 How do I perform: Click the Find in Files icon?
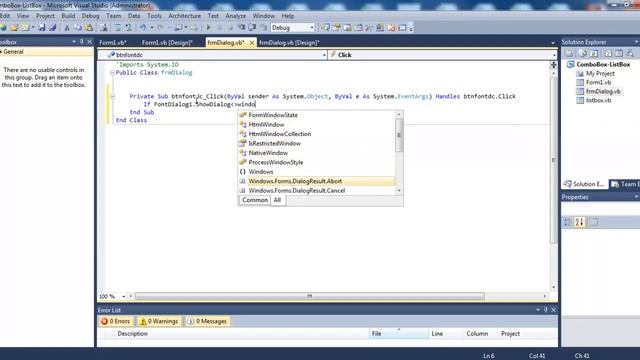104,28
